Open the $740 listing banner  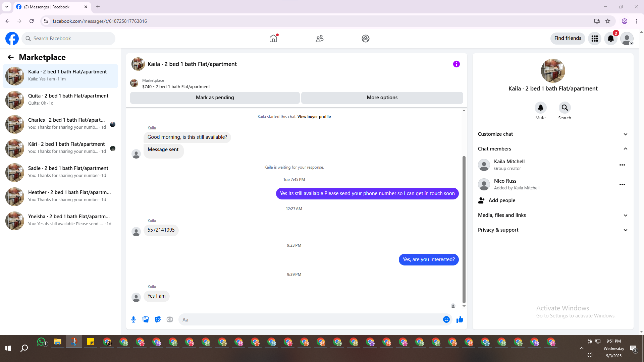(297, 83)
